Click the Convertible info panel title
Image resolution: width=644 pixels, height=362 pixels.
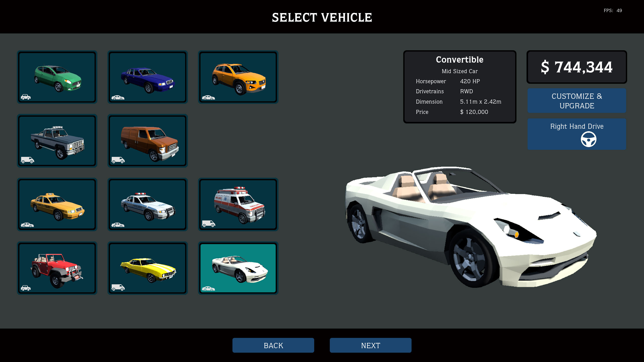pyautogui.click(x=460, y=60)
